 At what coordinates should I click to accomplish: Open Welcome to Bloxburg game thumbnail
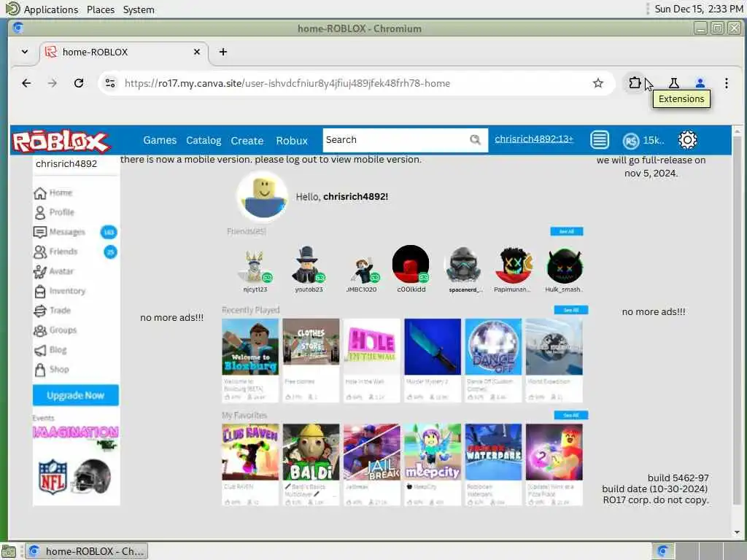(250, 346)
